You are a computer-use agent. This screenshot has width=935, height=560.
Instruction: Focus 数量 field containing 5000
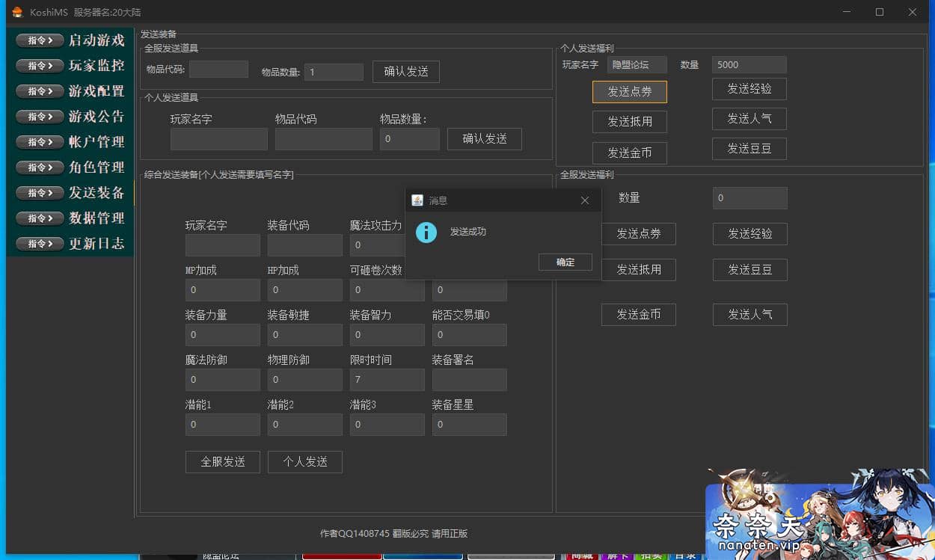749,65
